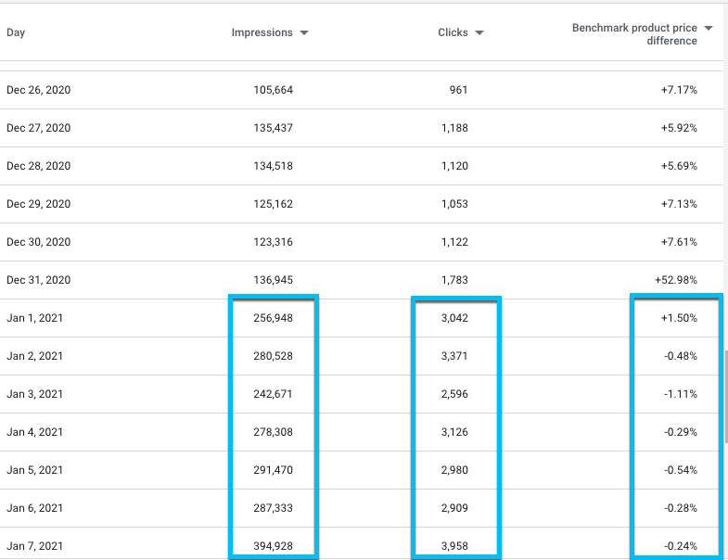This screenshot has height=560, width=728.
Task: Click clicks value 1,188
Action: [454, 128]
